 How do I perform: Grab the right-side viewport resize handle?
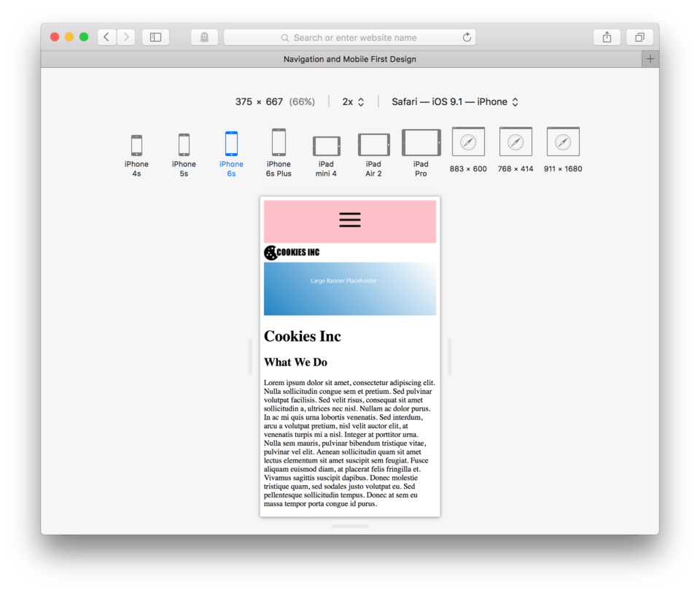click(x=449, y=357)
